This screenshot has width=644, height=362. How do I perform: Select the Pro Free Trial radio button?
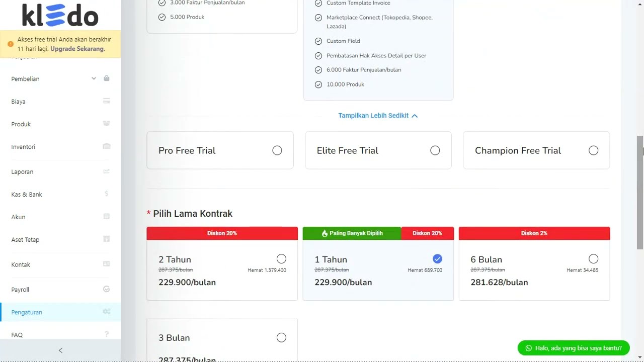click(x=277, y=150)
